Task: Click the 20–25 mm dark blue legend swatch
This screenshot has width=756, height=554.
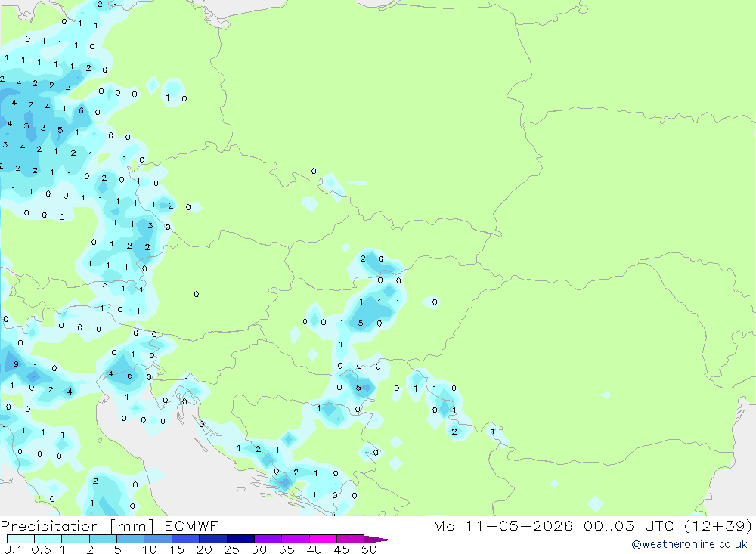Action: (x=213, y=539)
